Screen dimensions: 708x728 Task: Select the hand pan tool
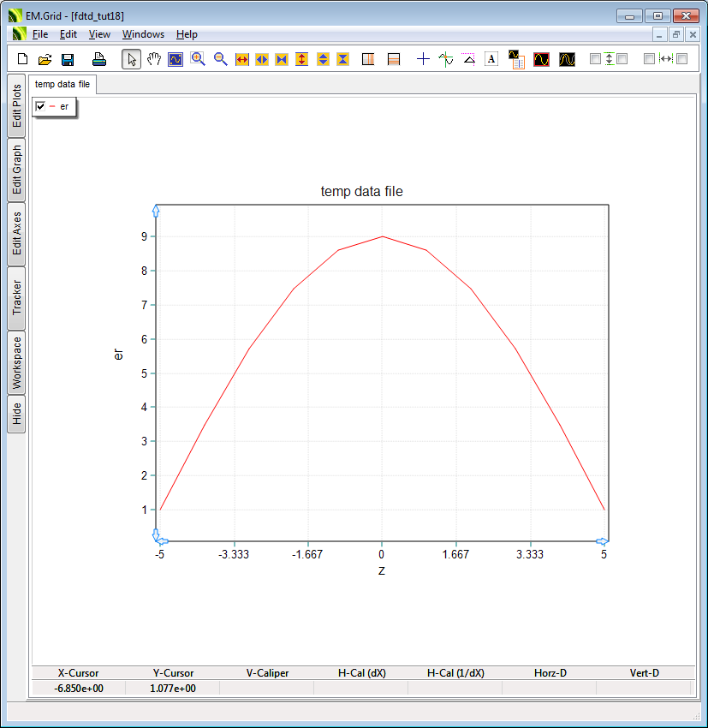click(x=154, y=59)
